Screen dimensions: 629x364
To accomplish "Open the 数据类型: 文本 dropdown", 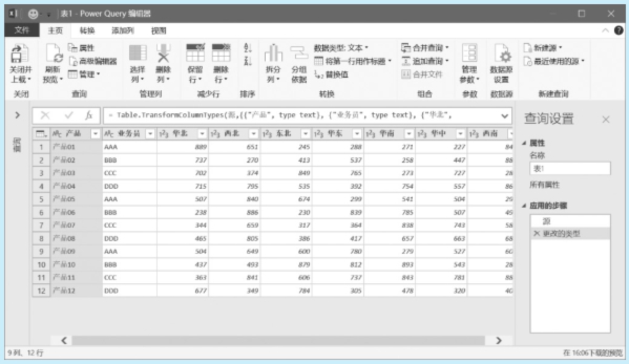I will pyautogui.click(x=341, y=48).
